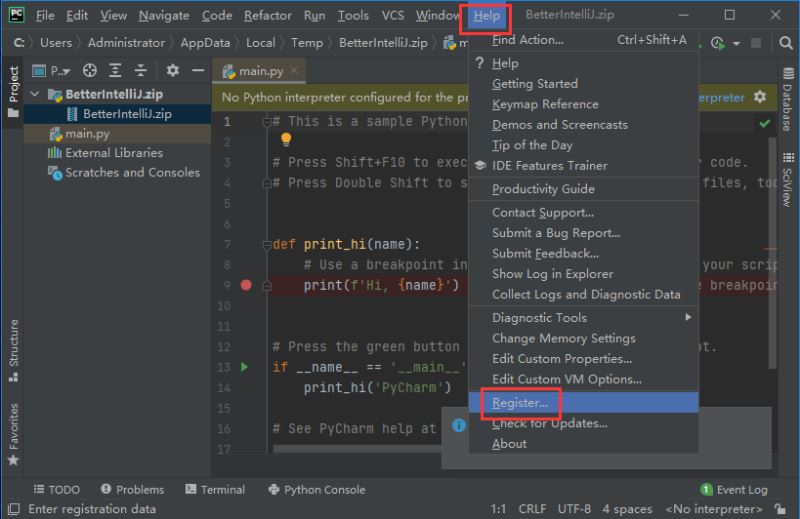Open the Terminal tool window

point(215,489)
